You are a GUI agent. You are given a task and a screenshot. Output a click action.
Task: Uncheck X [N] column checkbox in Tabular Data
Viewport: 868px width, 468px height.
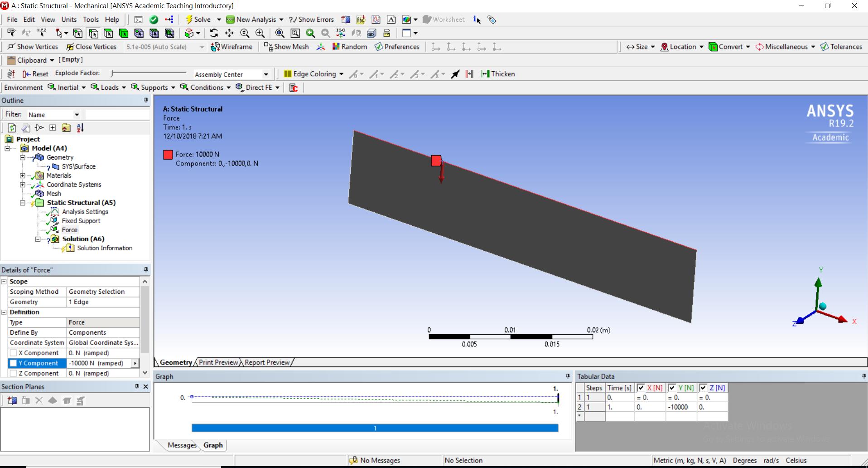pos(641,388)
